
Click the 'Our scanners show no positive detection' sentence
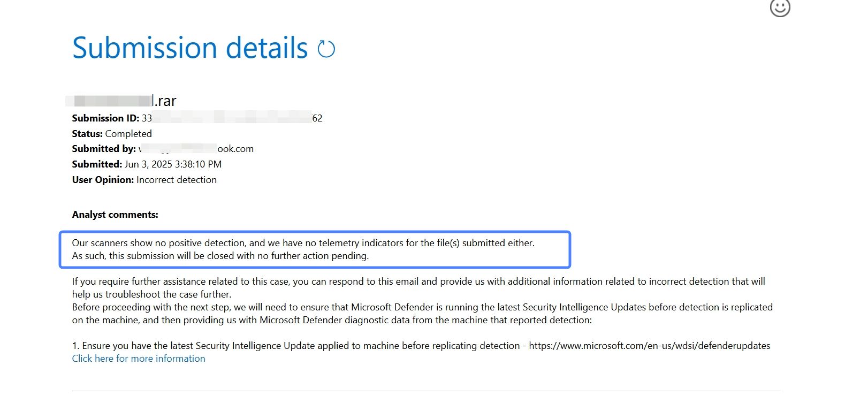click(303, 243)
